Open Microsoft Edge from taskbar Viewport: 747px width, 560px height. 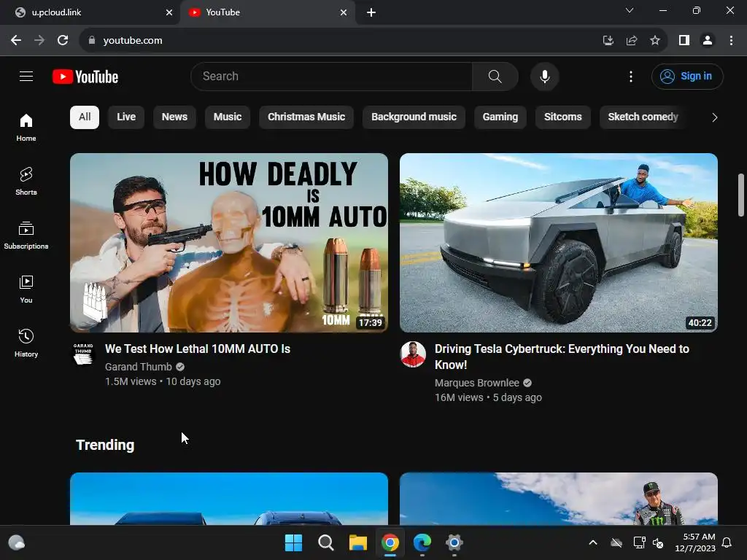422,542
